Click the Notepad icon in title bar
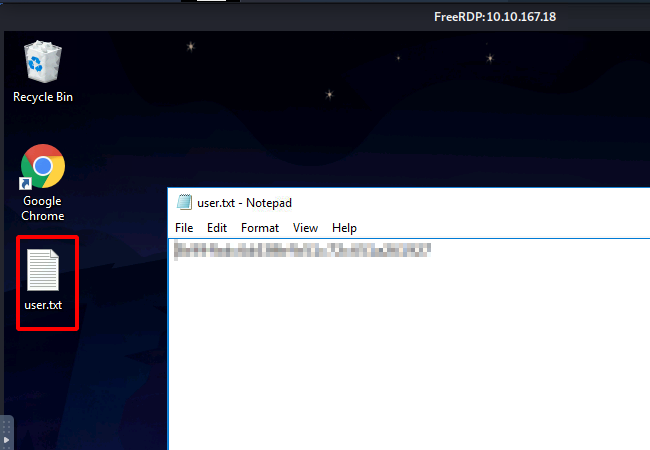This screenshot has height=450, width=650. coord(184,203)
